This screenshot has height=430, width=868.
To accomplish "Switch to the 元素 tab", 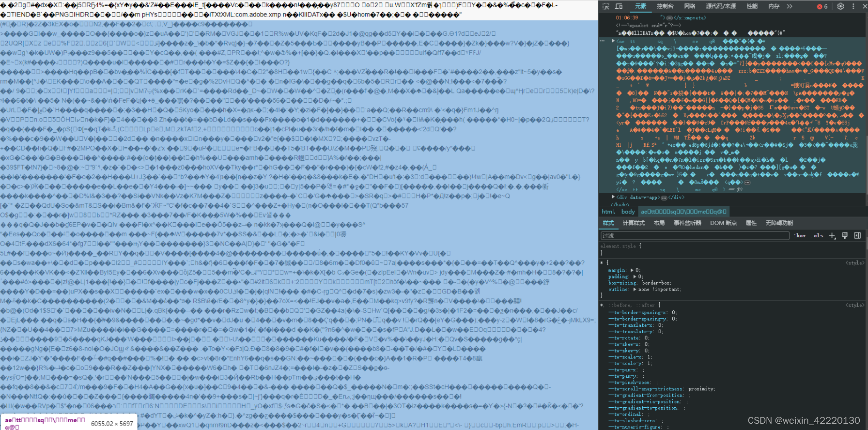I will (x=640, y=6).
